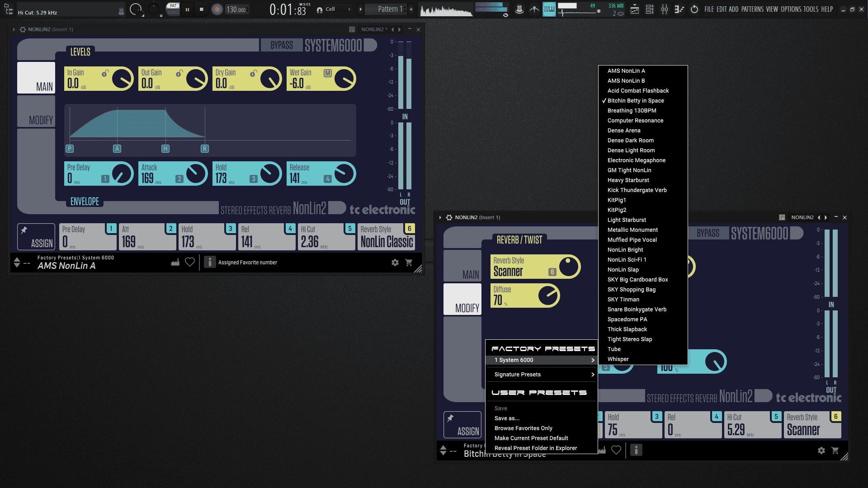The height and width of the screenshot is (488, 868).
Task: Choose SKY Tinman preset
Action: click(643, 300)
